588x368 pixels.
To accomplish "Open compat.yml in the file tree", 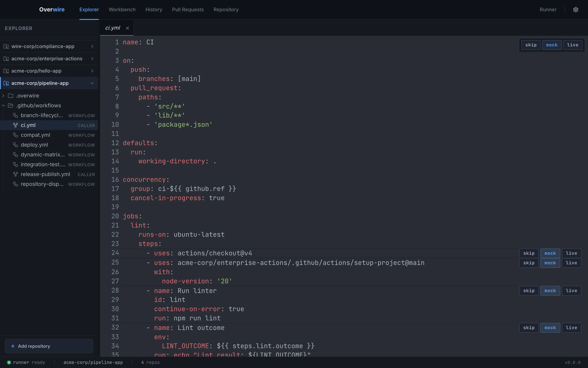I will [49, 135].
